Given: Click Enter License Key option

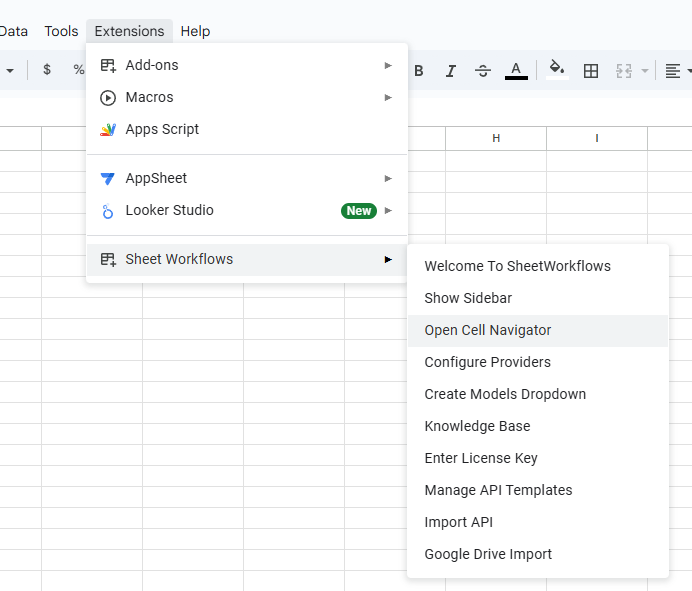Looking at the screenshot, I should point(481,458).
